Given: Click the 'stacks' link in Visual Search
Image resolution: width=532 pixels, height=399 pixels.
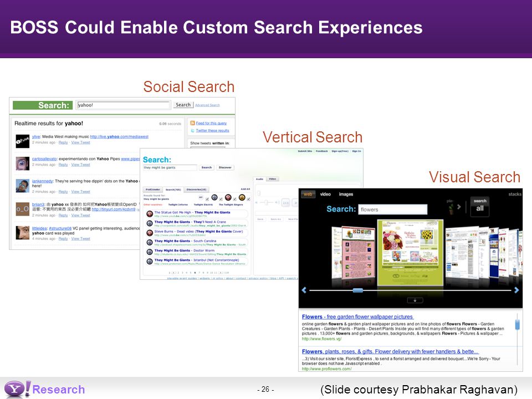Looking at the screenshot, I should [515, 194].
